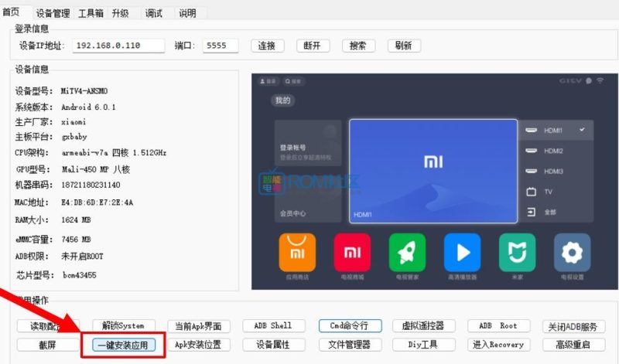
Task: Open the Cmd命令行 button
Action: [350, 326]
